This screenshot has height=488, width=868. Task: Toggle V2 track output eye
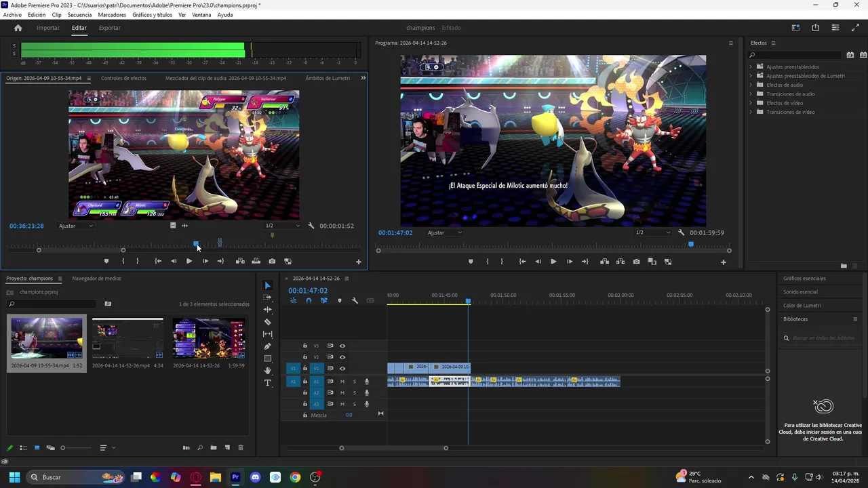342,357
